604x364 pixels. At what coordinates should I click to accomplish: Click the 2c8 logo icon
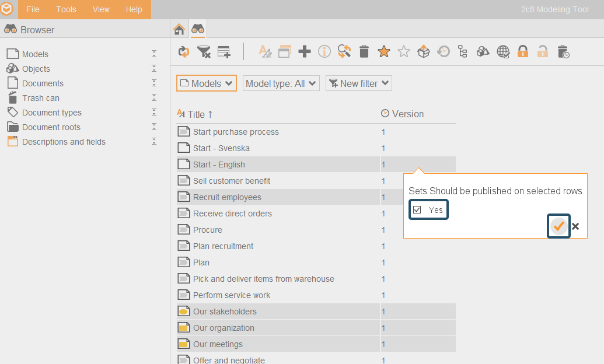[x=7, y=9]
